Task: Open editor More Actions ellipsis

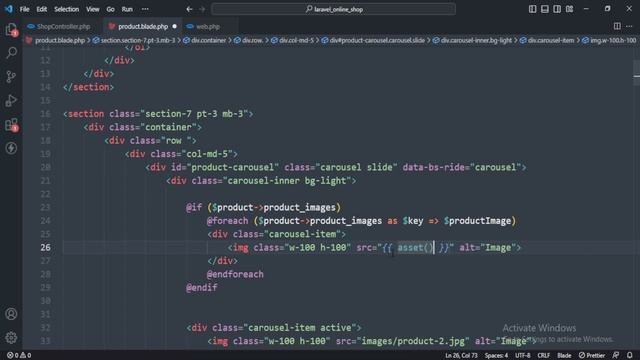Action: point(629,26)
